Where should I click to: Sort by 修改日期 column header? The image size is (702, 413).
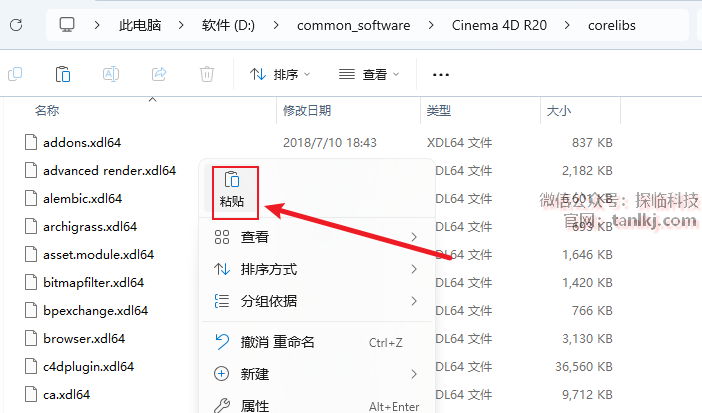307,111
